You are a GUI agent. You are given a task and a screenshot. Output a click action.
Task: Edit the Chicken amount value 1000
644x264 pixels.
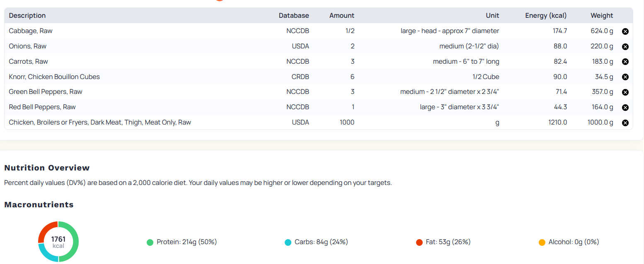pos(347,122)
